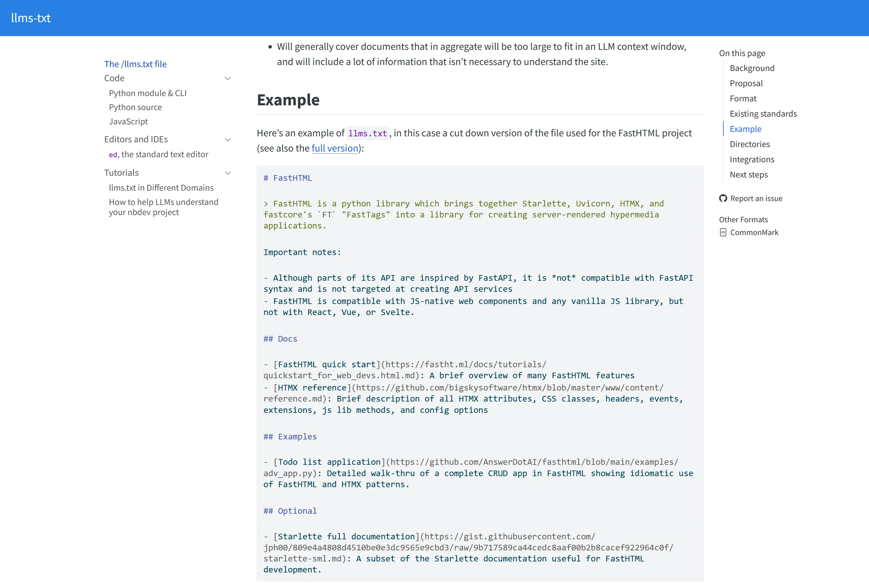Follow the full version link

point(335,148)
